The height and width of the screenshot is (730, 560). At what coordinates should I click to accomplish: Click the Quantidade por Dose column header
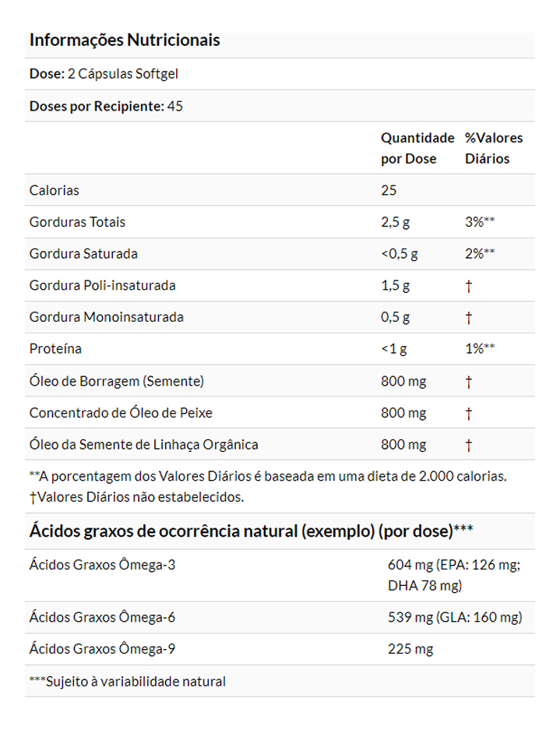point(417,148)
